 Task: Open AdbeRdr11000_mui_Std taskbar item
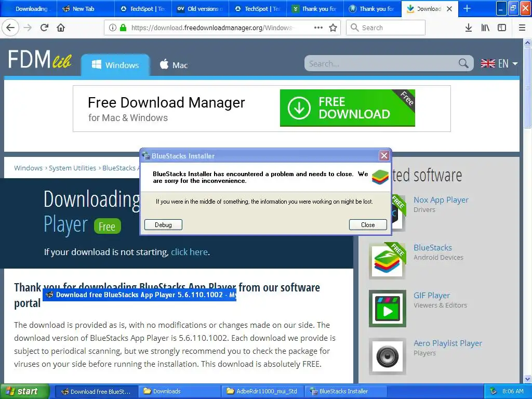[x=263, y=391]
